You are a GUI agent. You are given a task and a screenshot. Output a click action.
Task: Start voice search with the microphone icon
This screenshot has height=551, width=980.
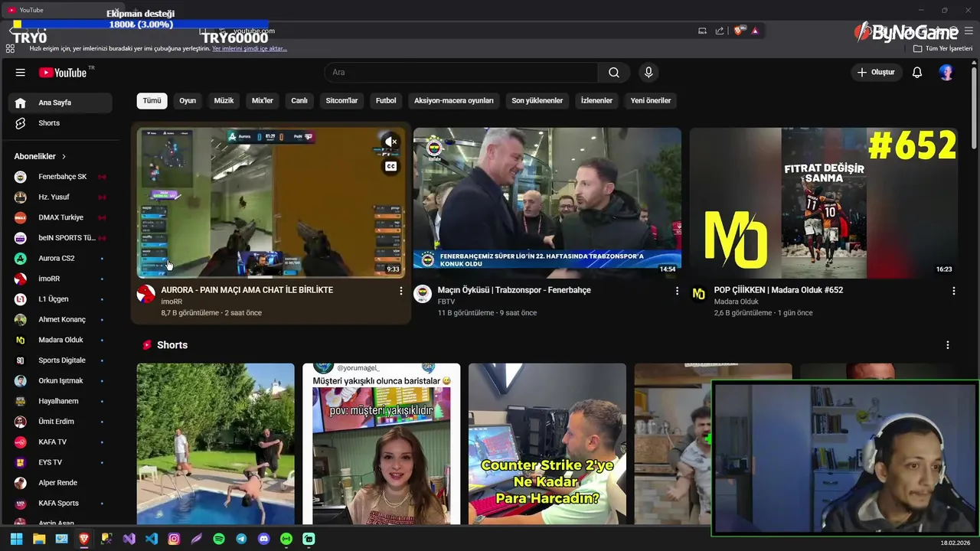click(x=648, y=73)
